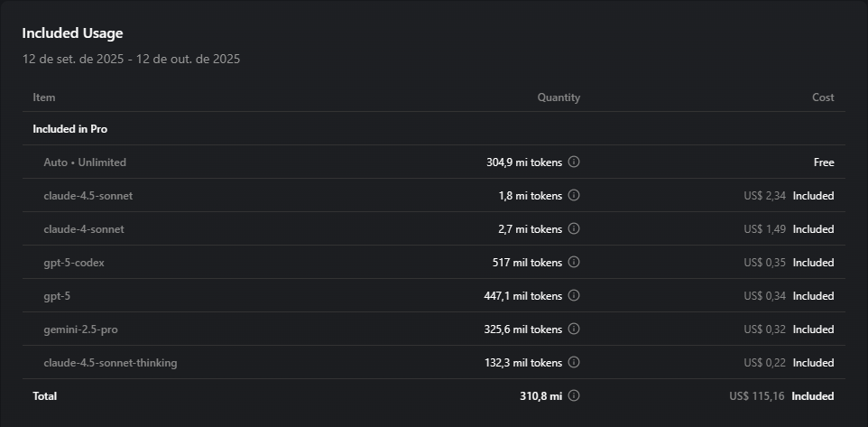Click info icon for claude-4-sonnet quantity
This screenshot has width=868, height=427.
574,229
